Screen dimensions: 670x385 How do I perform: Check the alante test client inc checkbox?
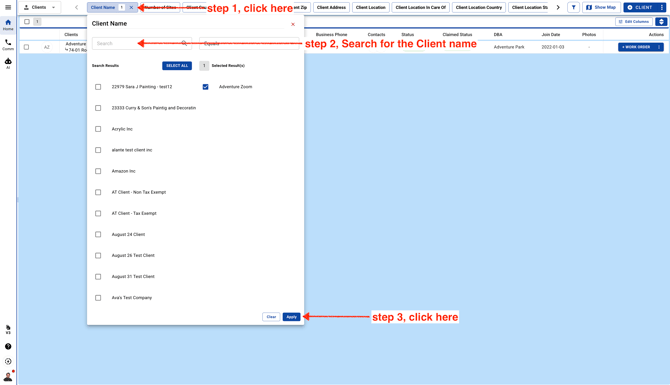(x=98, y=150)
